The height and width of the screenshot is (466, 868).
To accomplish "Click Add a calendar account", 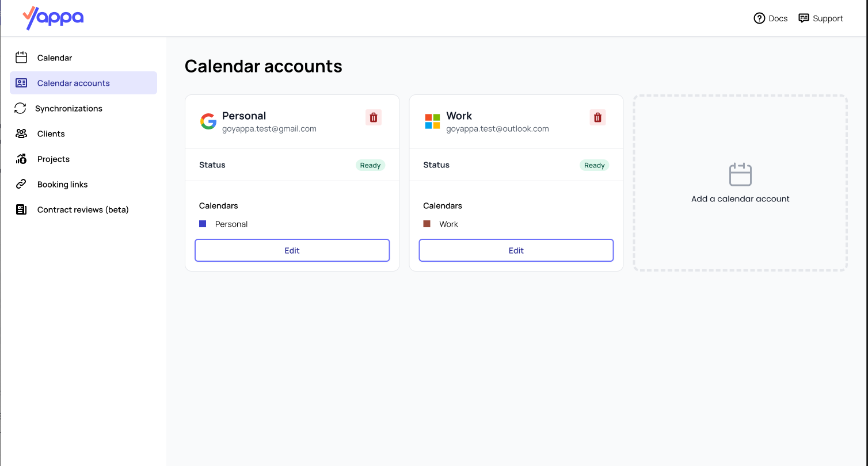I will coord(740,183).
